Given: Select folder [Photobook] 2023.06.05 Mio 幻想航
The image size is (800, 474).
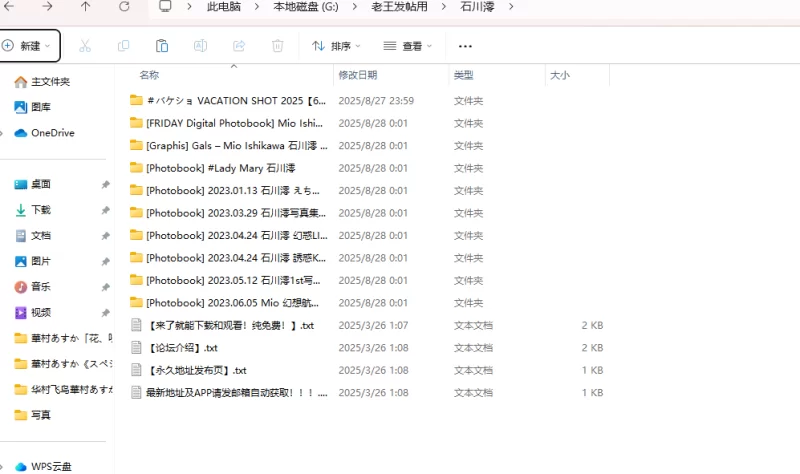Looking at the screenshot, I should coord(224,303).
